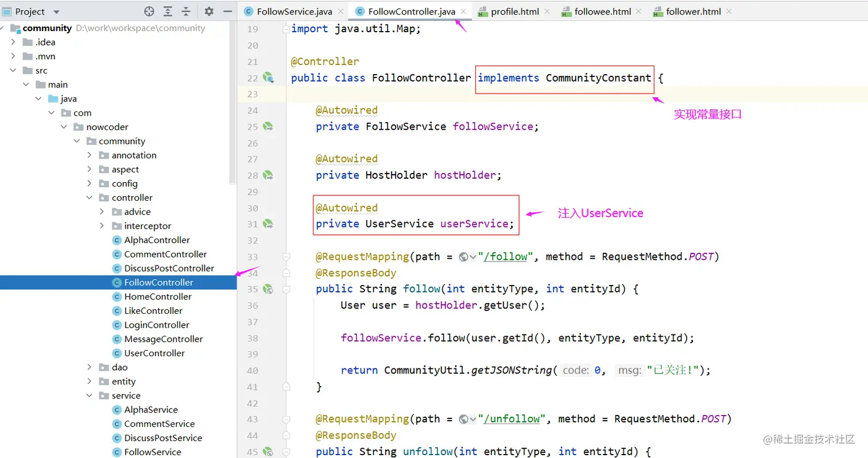Close the FollowController.java tab
This screenshot has height=458, width=868.
[x=463, y=11]
